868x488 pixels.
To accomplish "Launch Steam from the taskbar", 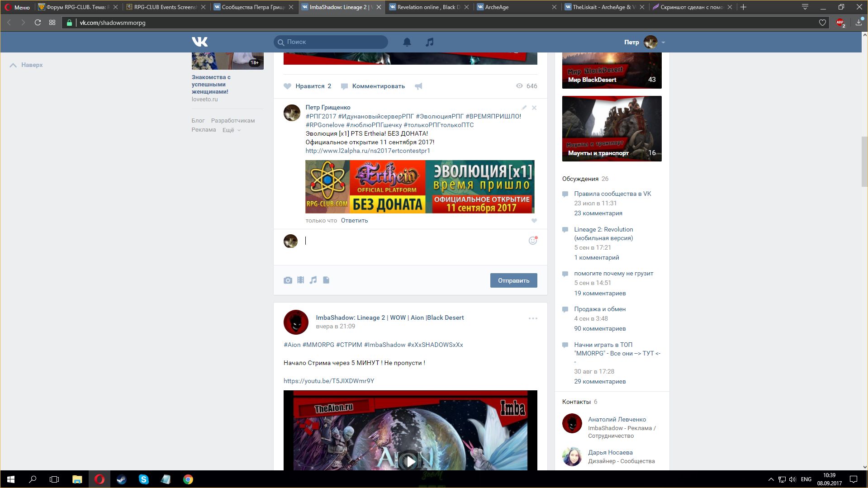I will [121, 479].
